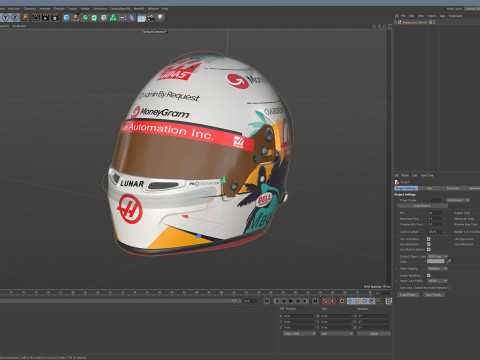This screenshot has width=480, height=360.
Task: Click the coordinate system icon
Action: pyautogui.click(x=25, y=17)
